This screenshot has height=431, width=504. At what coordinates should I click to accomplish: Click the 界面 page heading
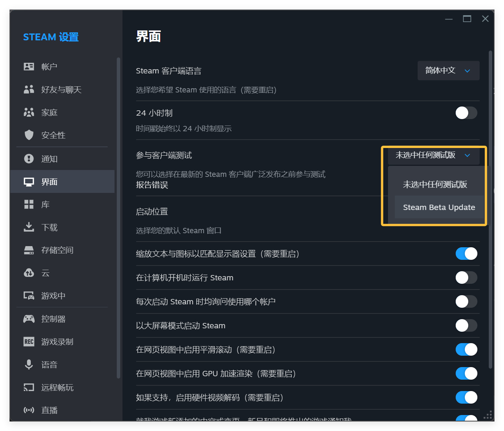tap(148, 37)
